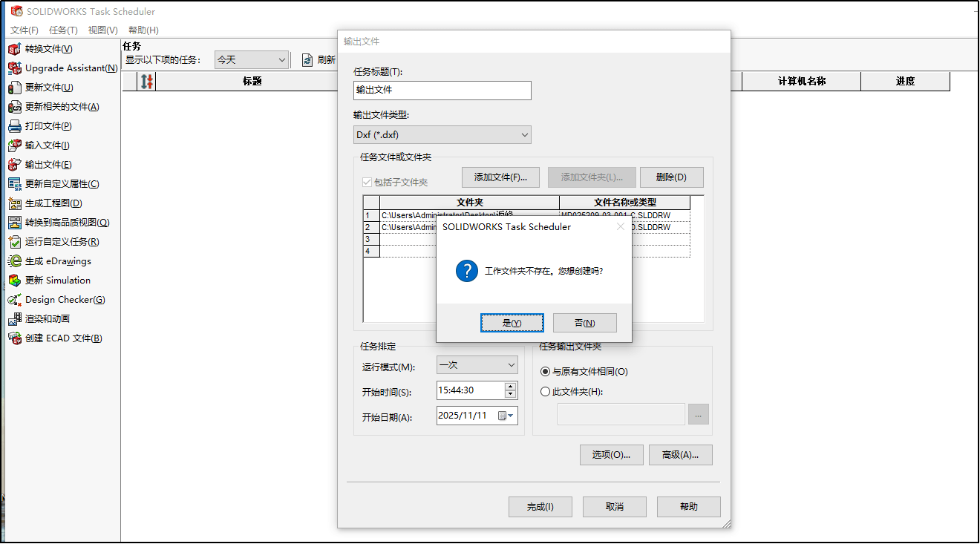Select row 3 header in the file table
Viewport: 980px width, 544px height.
pyautogui.click(x=371, y=239)
